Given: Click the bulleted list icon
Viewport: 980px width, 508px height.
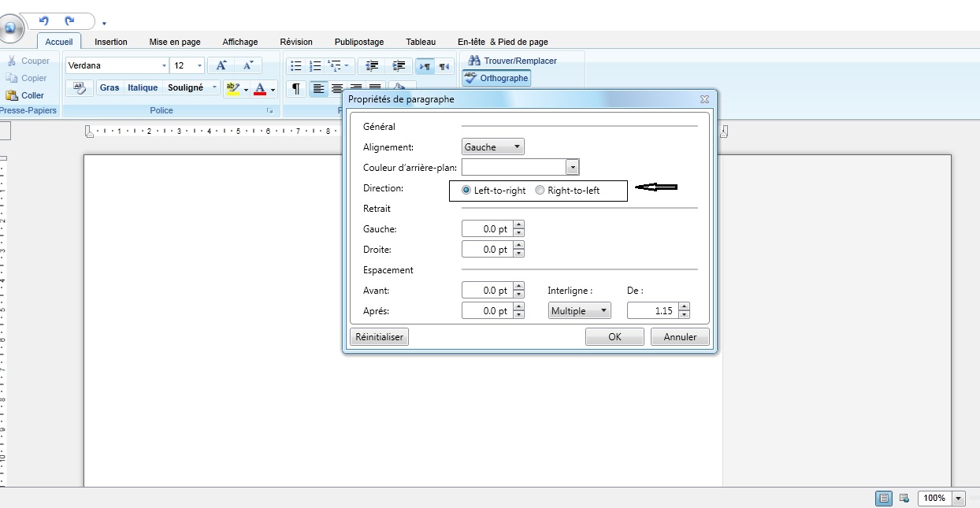Looking at the screenshot, I should coord(296,66).
